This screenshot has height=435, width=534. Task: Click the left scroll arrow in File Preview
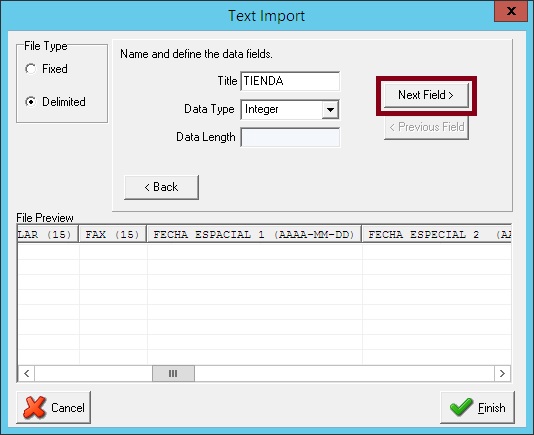pyautogui.click(x=26, y=373)
